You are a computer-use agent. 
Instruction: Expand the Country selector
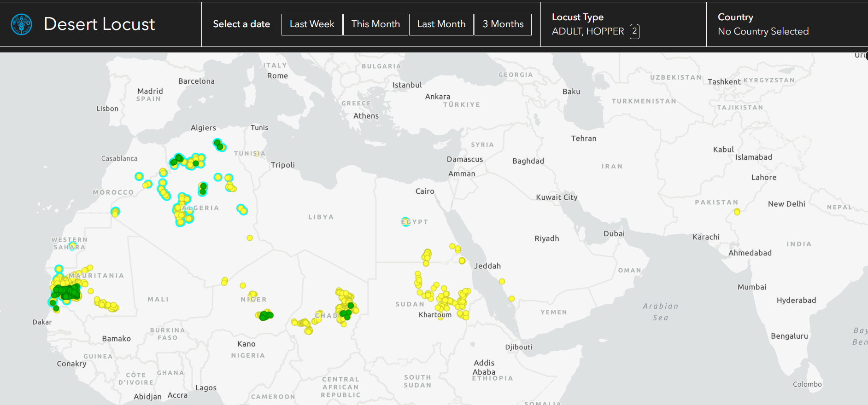(x=763, y=24)
